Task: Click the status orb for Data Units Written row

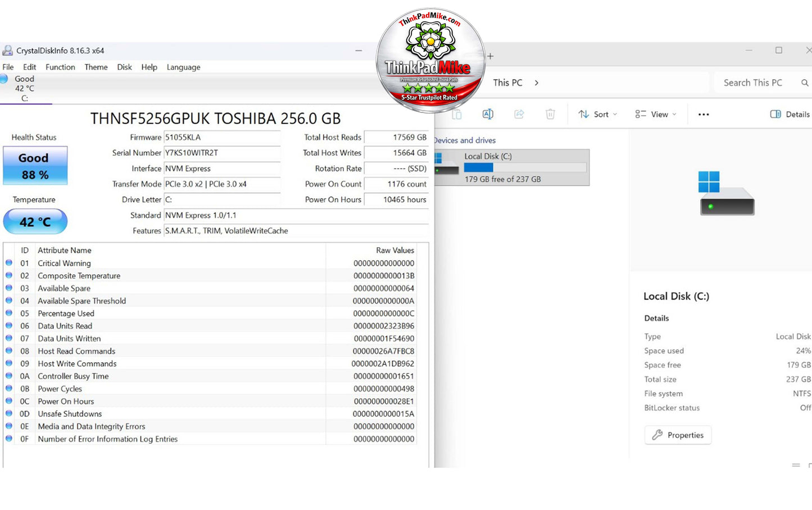Action: (9, 338)
